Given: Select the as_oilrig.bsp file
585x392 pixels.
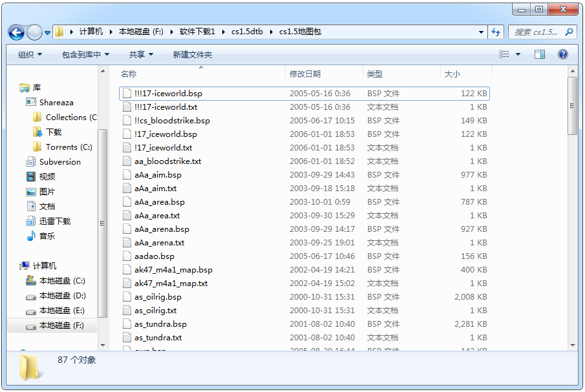Looking at the screenshot, I should pos(158,297).
